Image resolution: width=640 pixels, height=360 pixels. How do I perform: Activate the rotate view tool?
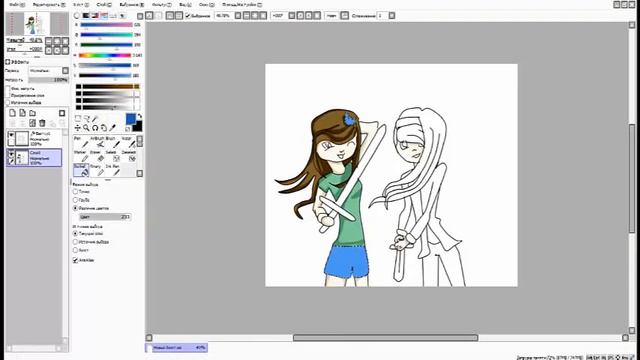pos(95,128)
